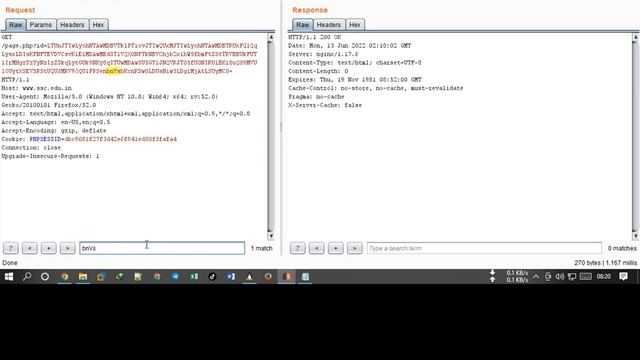The height and width of the screenshot is (360, 640).
Task: Click the request pane scroll-down arrow
Action: [271, 236]
